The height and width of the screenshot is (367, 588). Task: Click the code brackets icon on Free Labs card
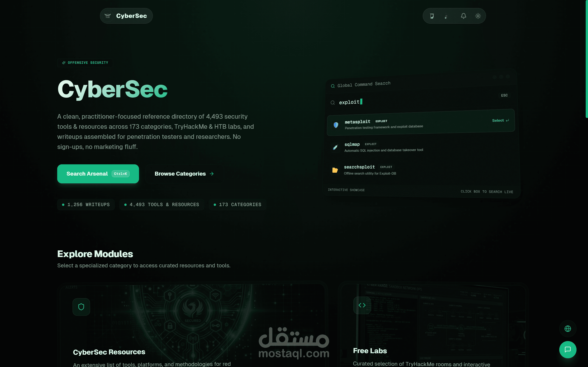pyautogui.click(x=362, y=305)
